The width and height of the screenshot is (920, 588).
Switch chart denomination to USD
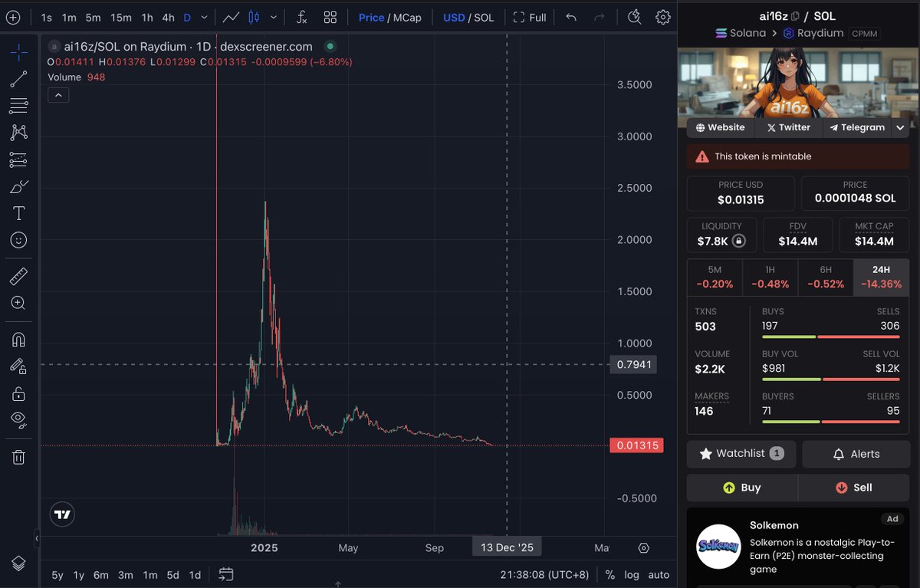(x=454, y=17)
